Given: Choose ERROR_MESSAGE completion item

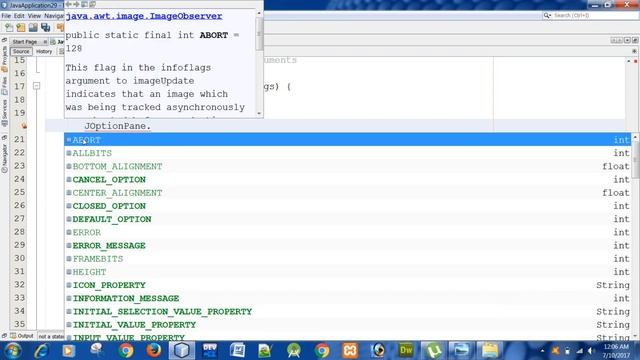Looking at the screenshot, I should click(348, 245).
